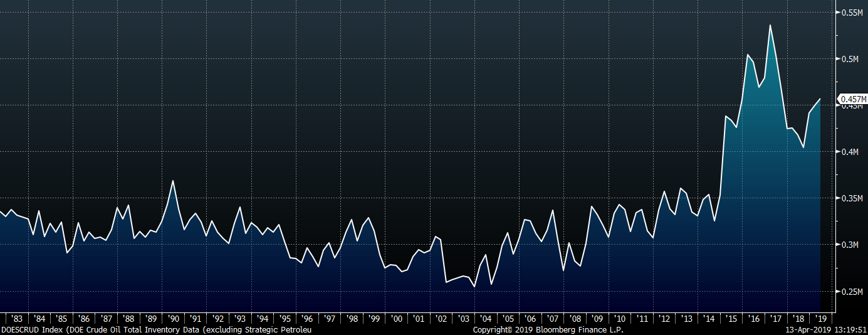Click the '04 year label
The image size is (868, 335).
coord(486,319)
